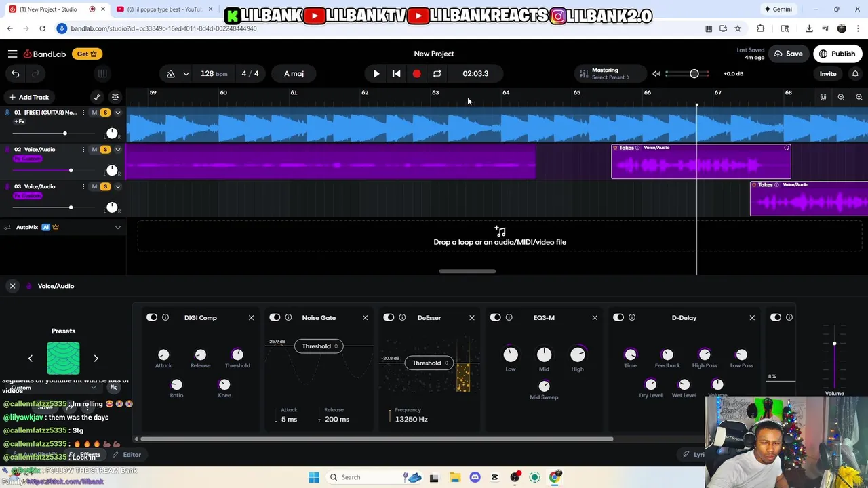Mute master output speaker icon
This screenshot has height=488, width=868.
coord(656,73)
